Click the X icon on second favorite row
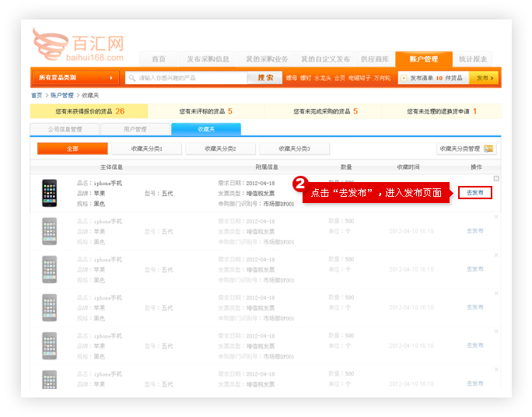Screen dimensions: 532x417 pyautogui.click(x=496, y=217)
